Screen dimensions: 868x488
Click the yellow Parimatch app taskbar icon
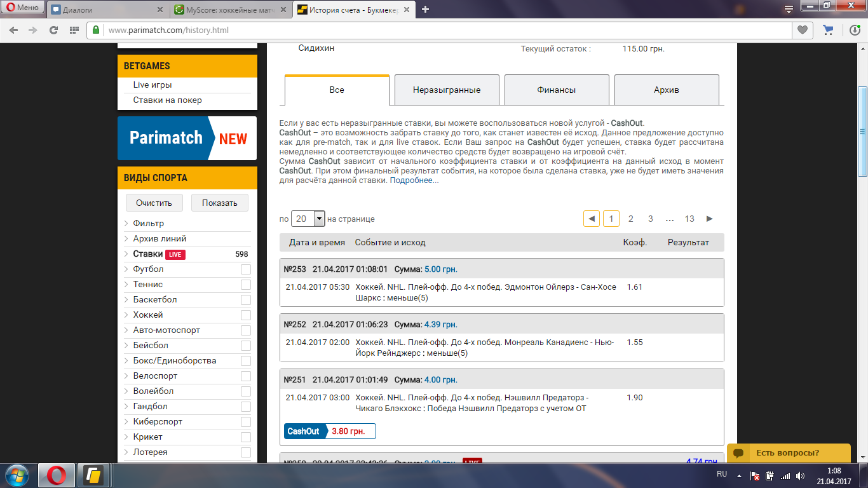point(94,475)
